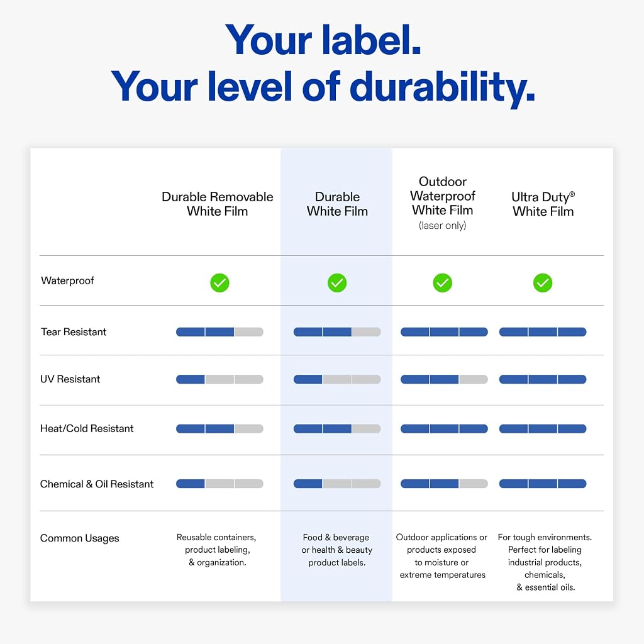The image size is (644, 644).
Task: Click the Common Usages row label
Action: click(80, 538)
